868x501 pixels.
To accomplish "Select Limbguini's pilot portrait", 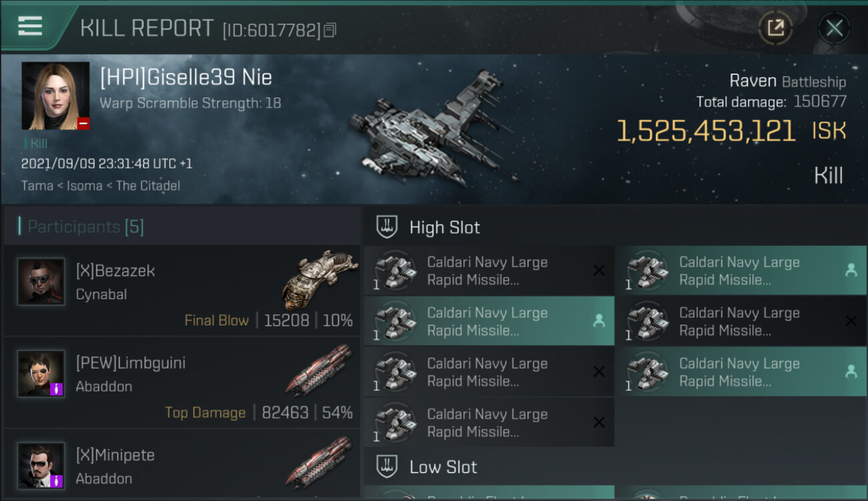I will click(41, 374).
